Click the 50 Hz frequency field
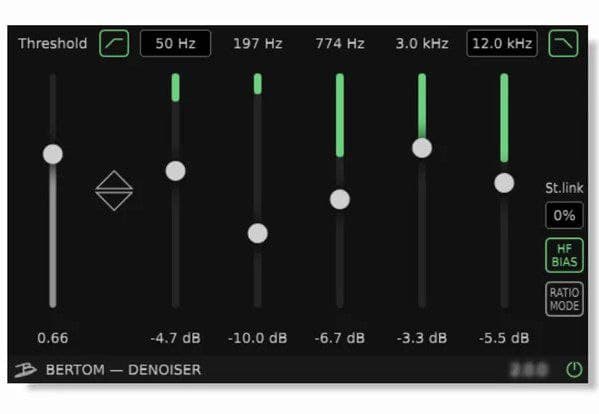The image size is (599, 414). point(175,44)
